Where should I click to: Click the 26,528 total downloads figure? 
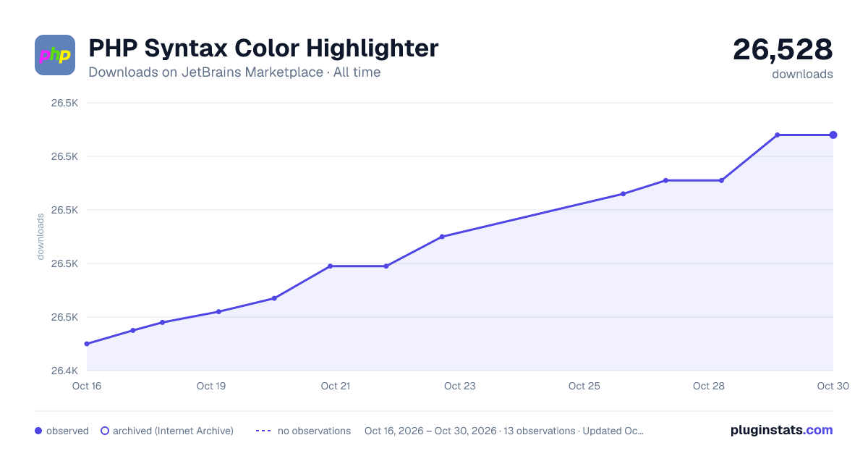click(783, 49)
